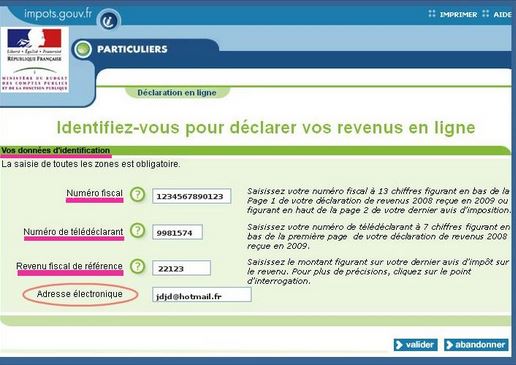Click the valider button

[x=415, y=345]
